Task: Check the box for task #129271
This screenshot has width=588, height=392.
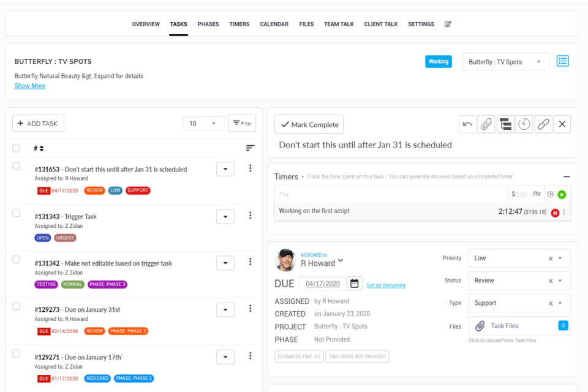Action: pyautogui.click(x=16, y=353)
